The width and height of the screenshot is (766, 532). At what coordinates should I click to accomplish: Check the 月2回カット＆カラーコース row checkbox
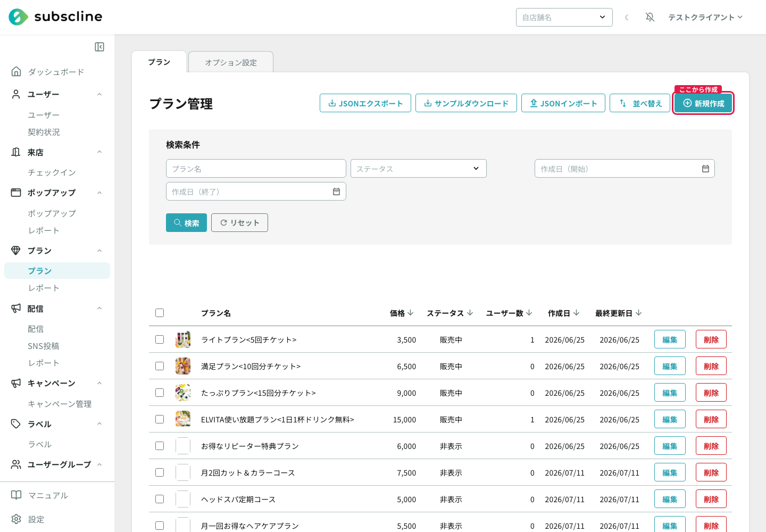(160, 472)
